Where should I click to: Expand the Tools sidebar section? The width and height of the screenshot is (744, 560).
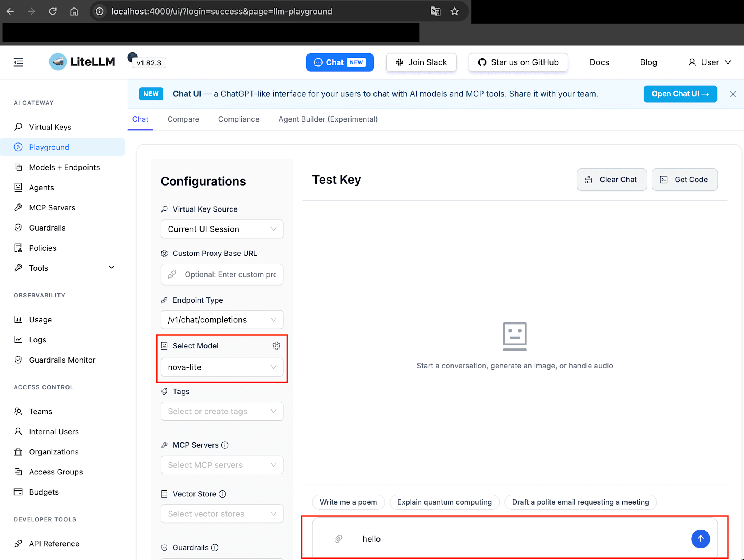[x=62, y=268]
